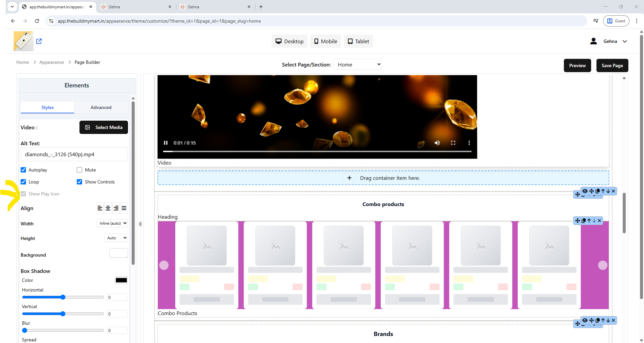Toggle visibility eye of Brands section
The width and height of the screenshot is (644, 343).
[x=585, y=320]
